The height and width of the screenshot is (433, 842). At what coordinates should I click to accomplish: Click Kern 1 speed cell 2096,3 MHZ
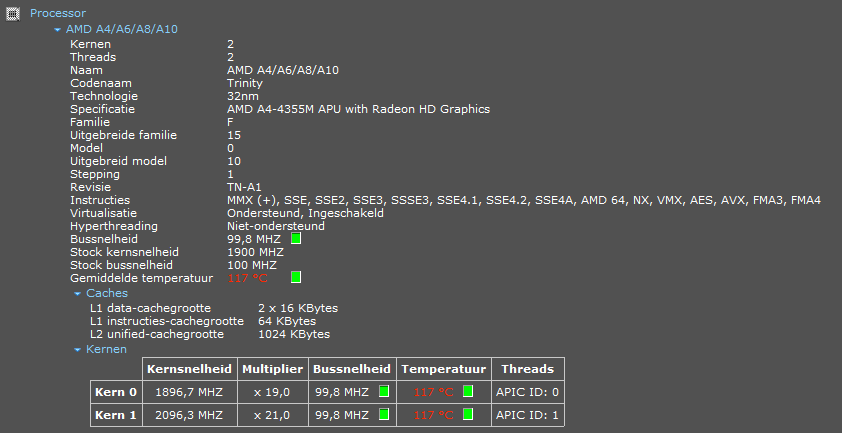coord(190,415)
